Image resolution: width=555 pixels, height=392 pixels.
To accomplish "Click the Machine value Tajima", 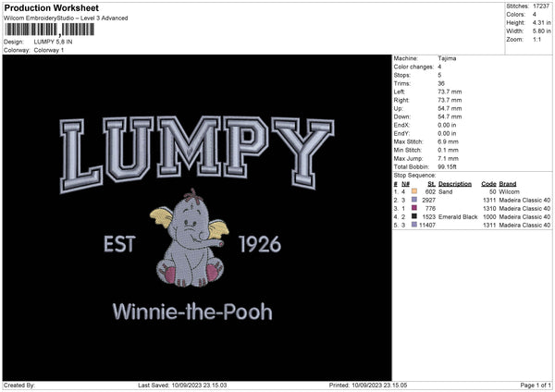I will [x=447, y=58].
